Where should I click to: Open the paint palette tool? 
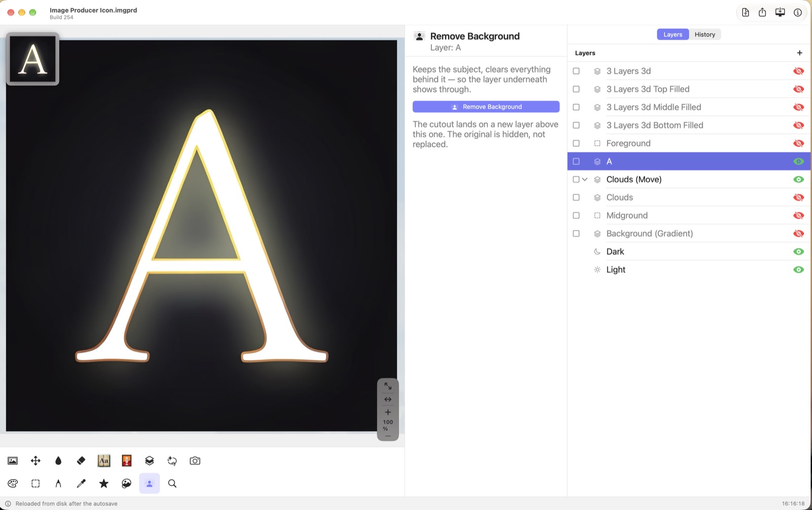pos(13,484)
